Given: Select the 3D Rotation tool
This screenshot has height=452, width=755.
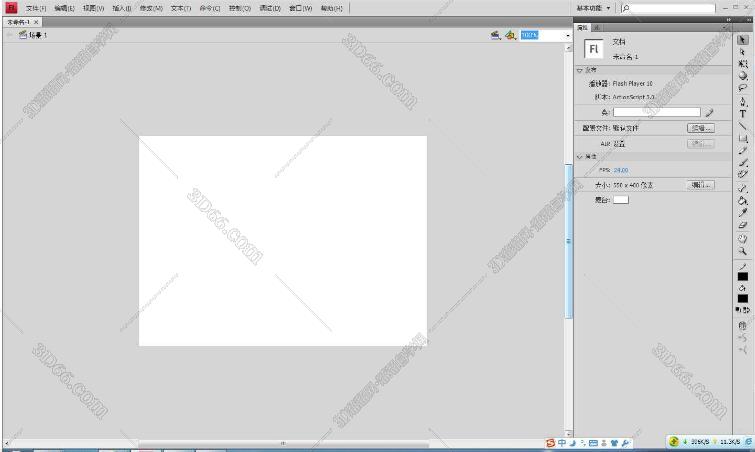Looking at the screenshot, I should click(742, 76).
